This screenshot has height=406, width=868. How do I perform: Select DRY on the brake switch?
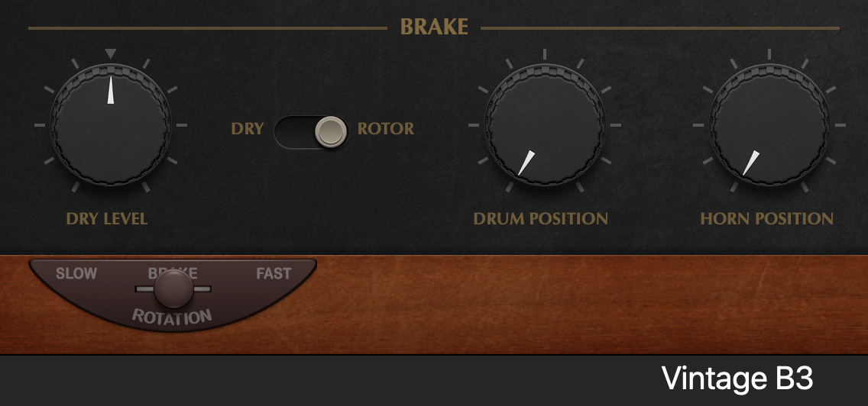pyautogui.click(x=247, y=129)
